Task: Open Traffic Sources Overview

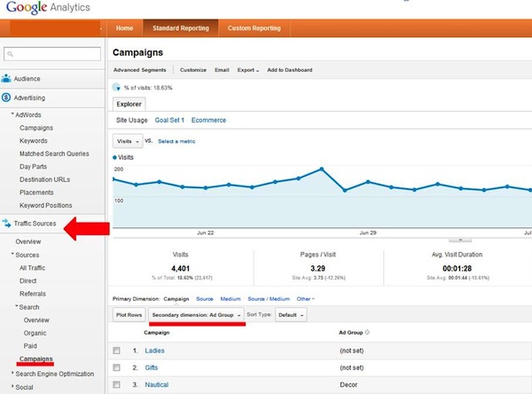Action: coord(28,241)
